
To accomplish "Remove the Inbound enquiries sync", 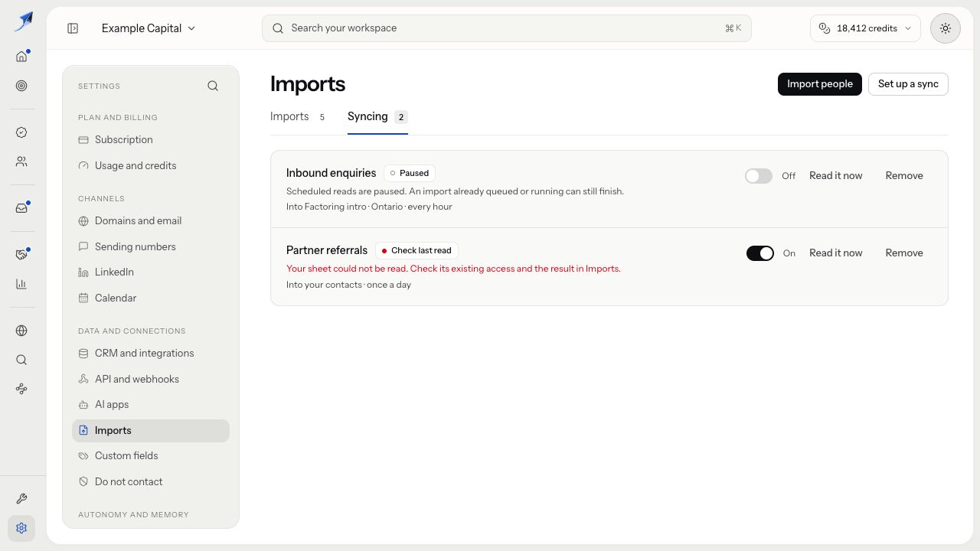I will pyautogui.click(x=904, y=176).
